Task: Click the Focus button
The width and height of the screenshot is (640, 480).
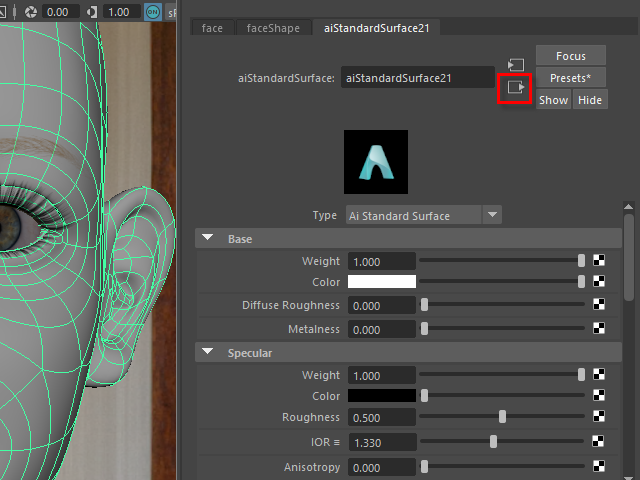Action: point(570,56)
